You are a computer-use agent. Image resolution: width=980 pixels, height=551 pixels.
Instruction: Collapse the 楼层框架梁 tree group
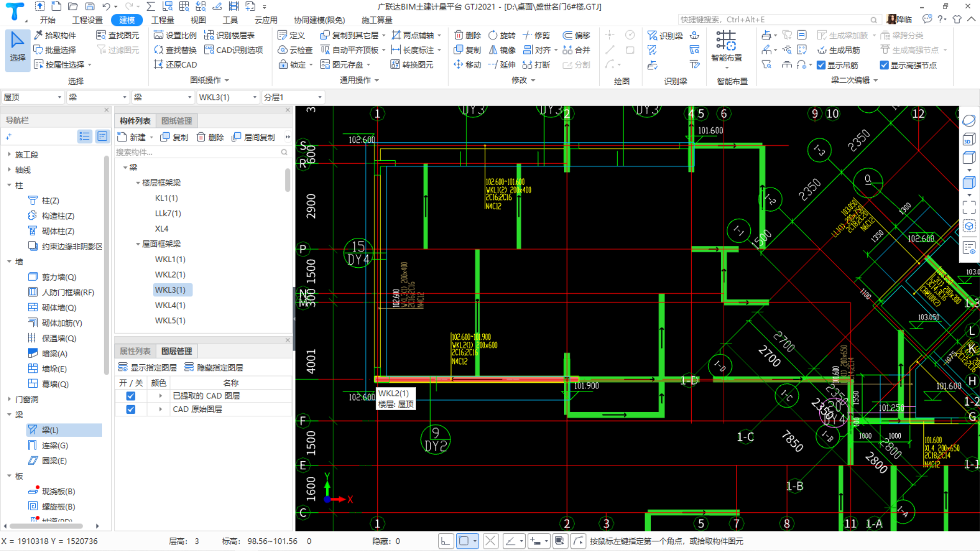138,183
